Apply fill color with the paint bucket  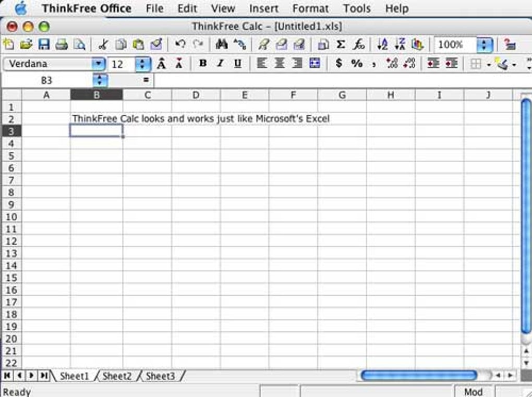[x=502, y=64]
